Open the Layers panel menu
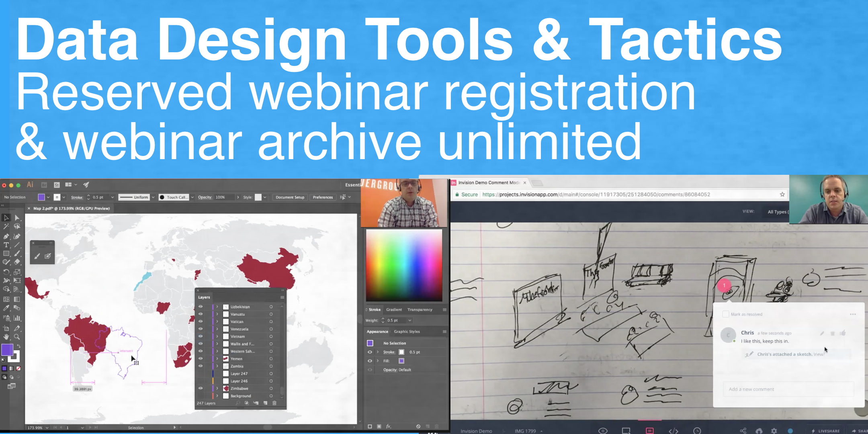The image size is (868, 434). (282, 297)
